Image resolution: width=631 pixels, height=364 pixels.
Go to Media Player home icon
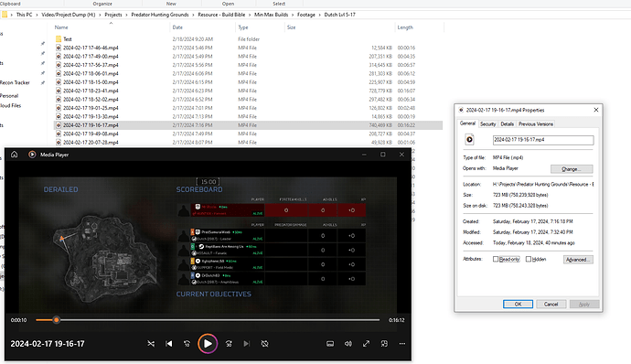click(14, 155)
